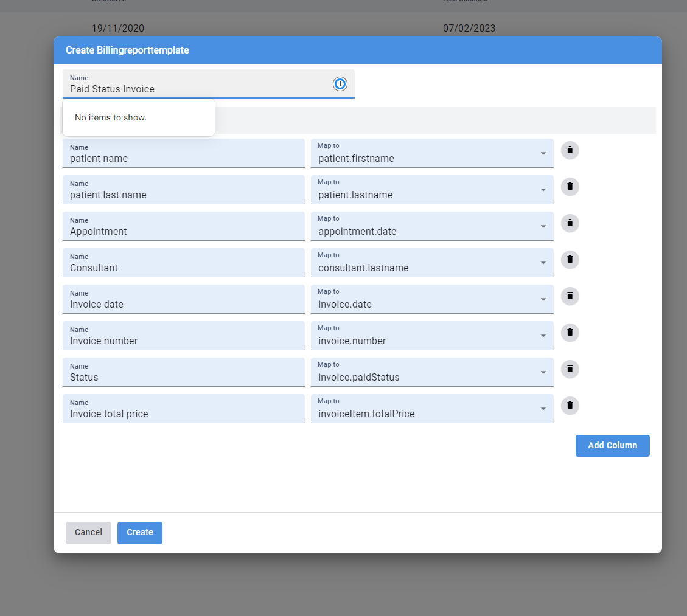Delete the "patient last name" column
The width and height of the screenshot is (687, 616).
click(570, 187)
